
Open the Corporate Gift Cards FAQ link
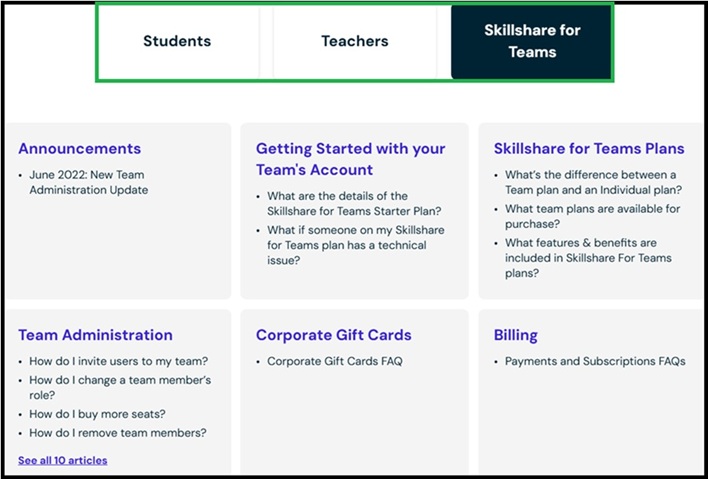334,362
